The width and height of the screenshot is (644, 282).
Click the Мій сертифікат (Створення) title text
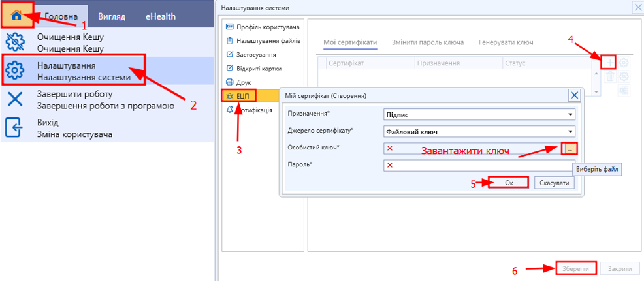point(326,96)
